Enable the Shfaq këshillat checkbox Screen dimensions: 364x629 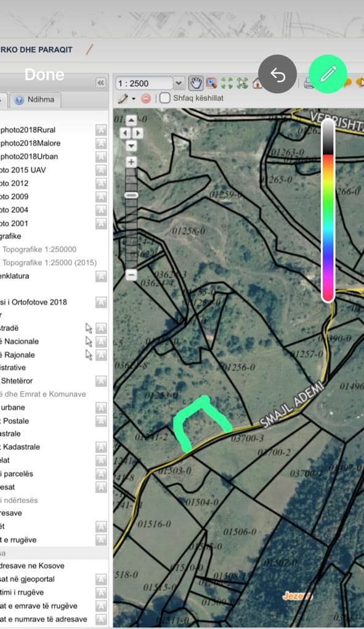(x=165, y=98)
